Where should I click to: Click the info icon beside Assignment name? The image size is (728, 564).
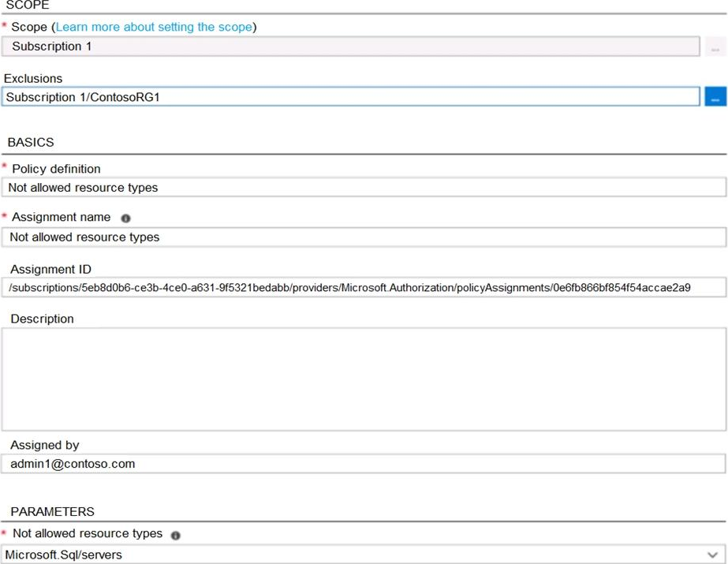click(125, 218)
